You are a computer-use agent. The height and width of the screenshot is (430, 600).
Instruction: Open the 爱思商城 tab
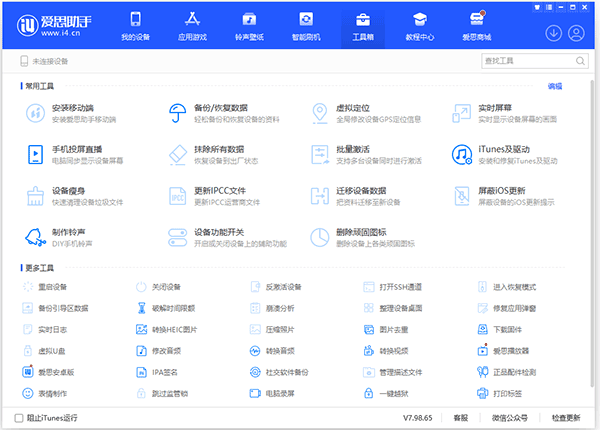[477, 26]
